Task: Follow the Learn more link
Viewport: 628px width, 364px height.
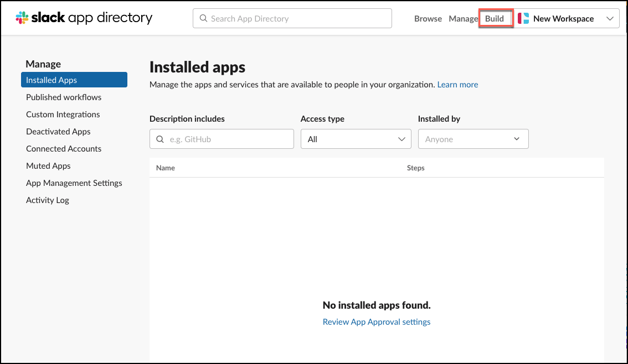Action: click(457, 85)
